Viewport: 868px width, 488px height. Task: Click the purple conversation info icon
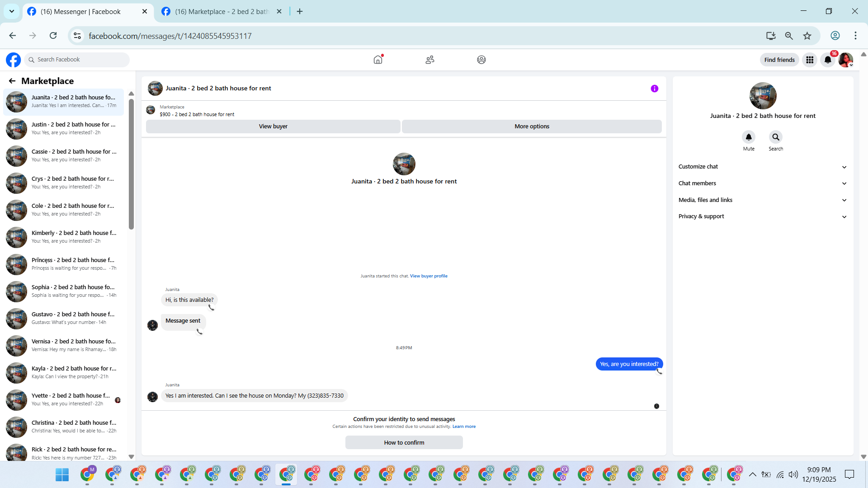(654, 89)
